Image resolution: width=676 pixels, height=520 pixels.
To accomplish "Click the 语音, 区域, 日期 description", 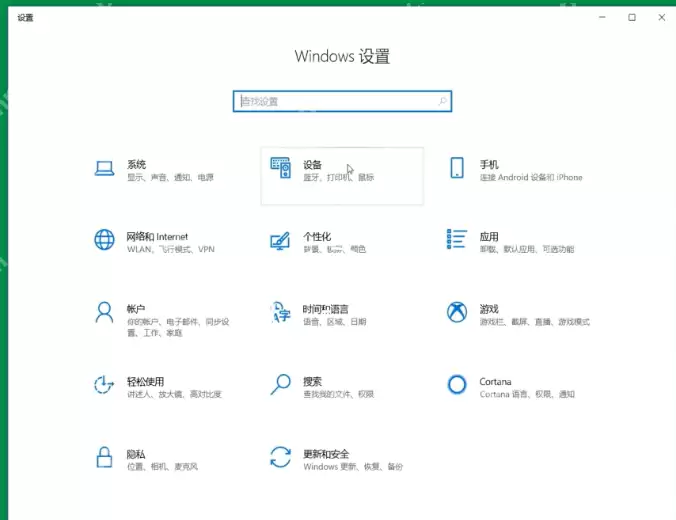I will point(335,322).
